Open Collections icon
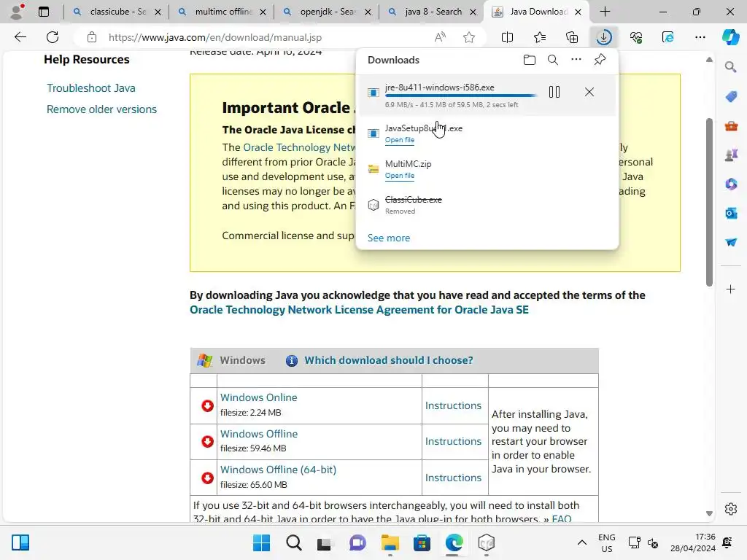747x560 pixels. [572, 37]
